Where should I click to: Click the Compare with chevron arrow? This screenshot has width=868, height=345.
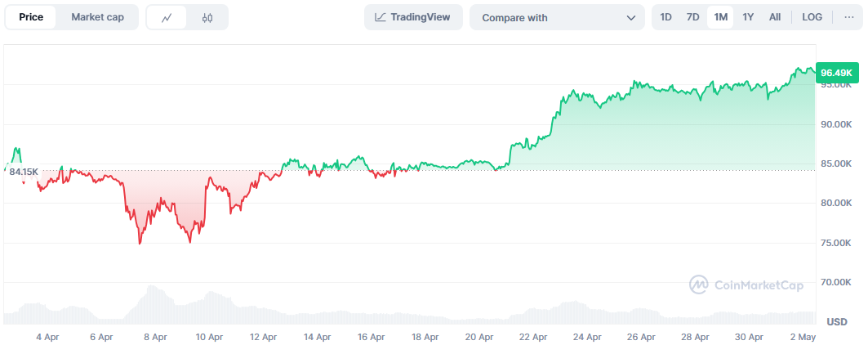click(630, 17)
